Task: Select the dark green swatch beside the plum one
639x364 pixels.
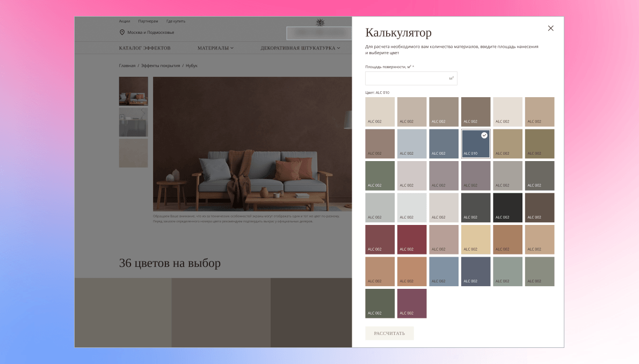Action: [380, 303]
